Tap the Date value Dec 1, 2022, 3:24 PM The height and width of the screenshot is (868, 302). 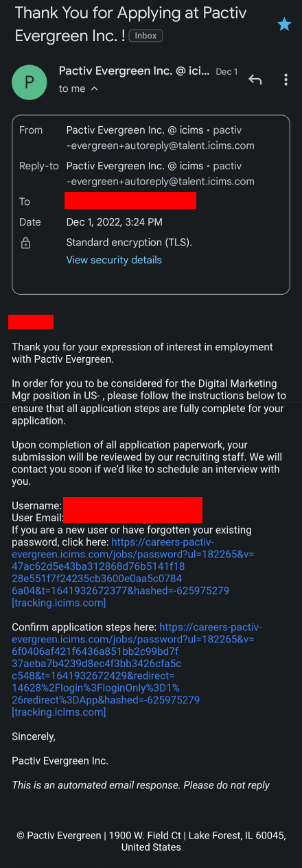pos(114,222)
